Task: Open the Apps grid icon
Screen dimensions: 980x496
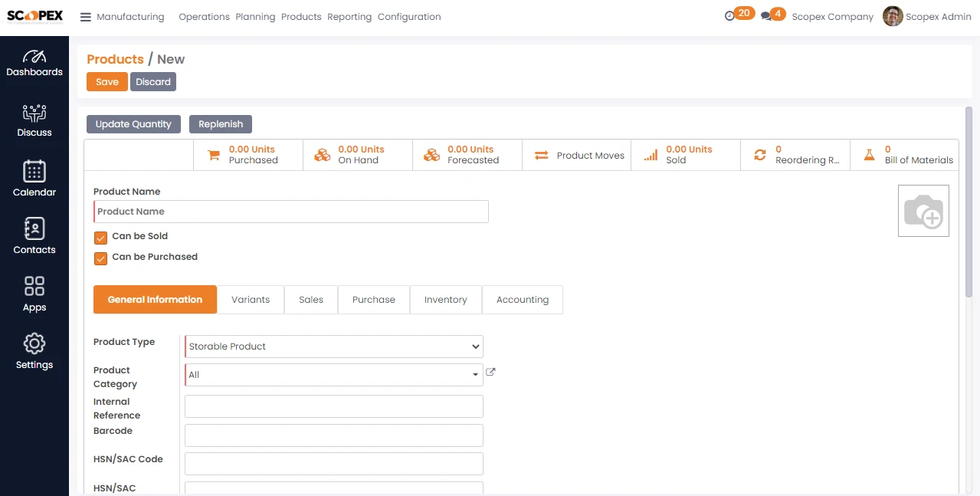Action: [x=34, y=286]
